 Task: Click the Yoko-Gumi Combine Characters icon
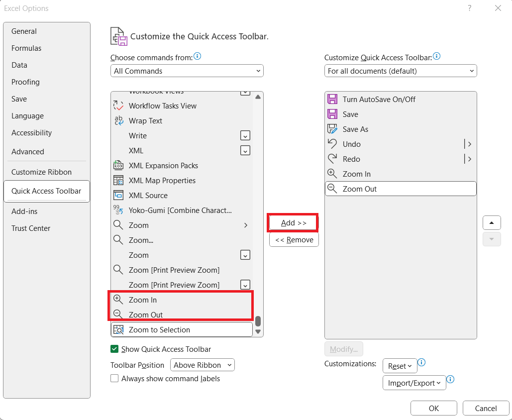point(118,210)
